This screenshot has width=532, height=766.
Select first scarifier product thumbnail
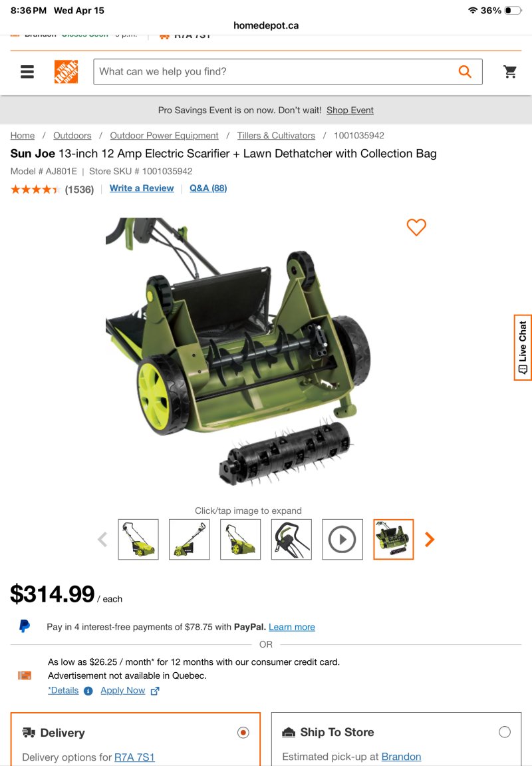pos(138,539)
